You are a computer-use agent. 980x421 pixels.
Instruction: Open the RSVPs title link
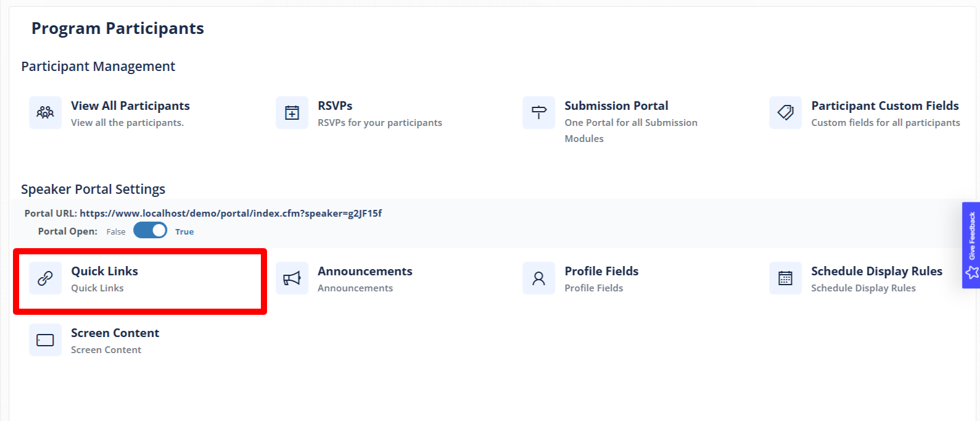coord(335,106)
